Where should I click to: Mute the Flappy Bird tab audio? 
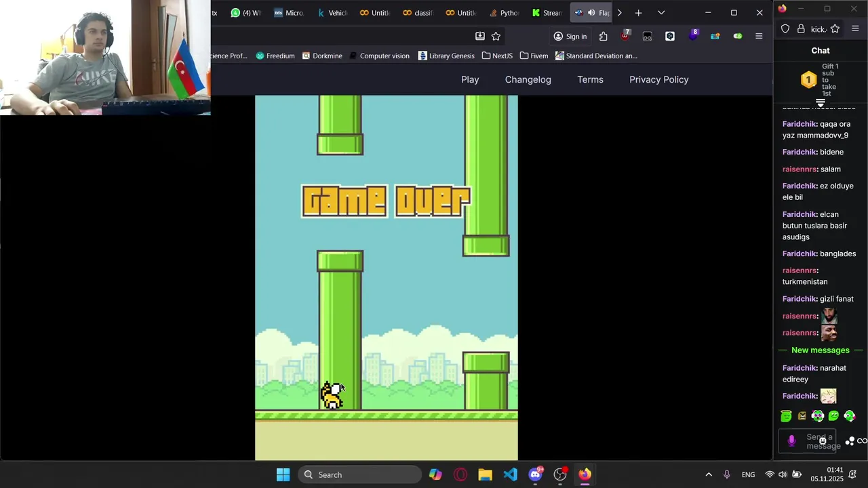tap(591, 13)
